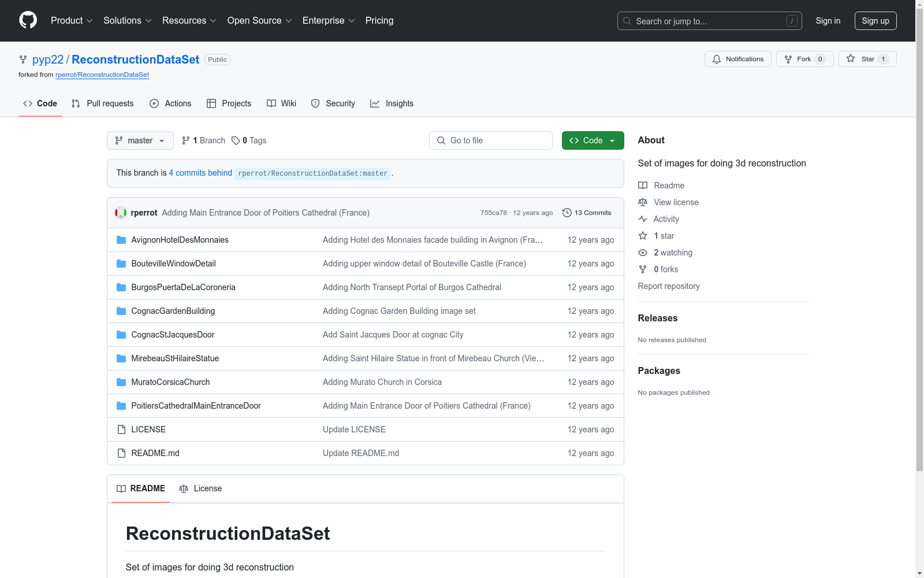Click the bell icon in Notifications
This screenshot has height=578, width=924.
pos(717,59)
